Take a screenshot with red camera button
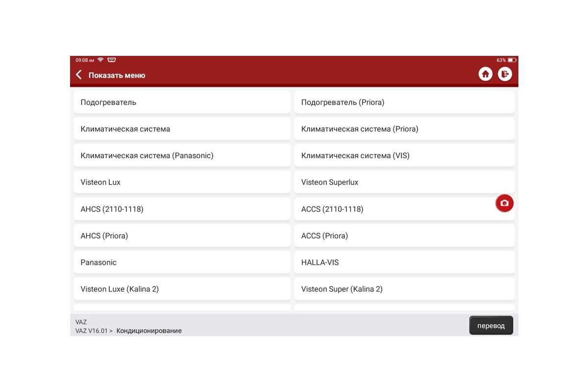588x392 pixels. tap(505, 203)
